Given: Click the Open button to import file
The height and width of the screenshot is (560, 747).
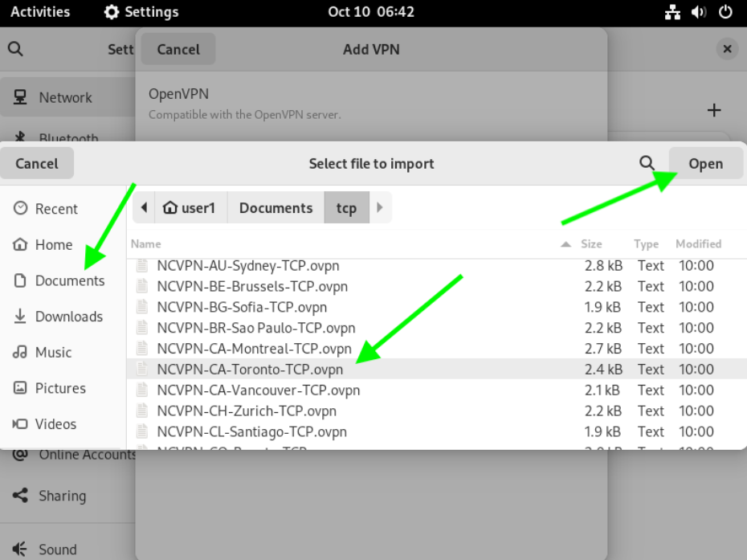Looking at the screenshot, I should point(705,163).
